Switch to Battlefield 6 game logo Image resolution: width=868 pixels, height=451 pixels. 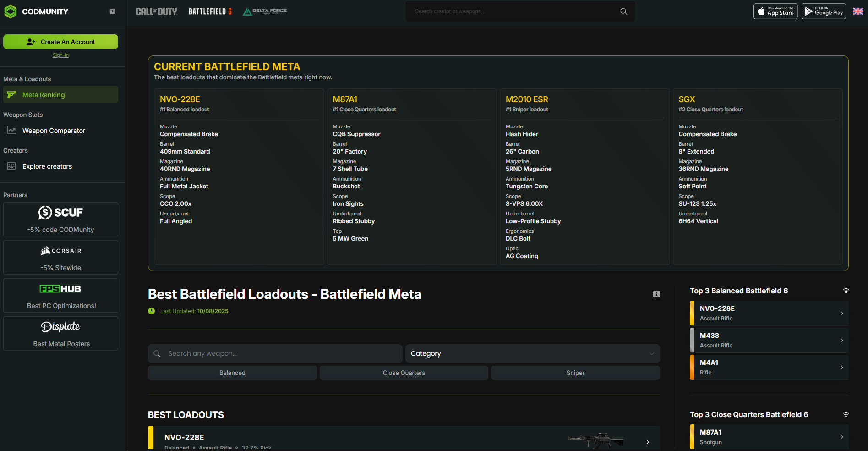click(210, 11)
